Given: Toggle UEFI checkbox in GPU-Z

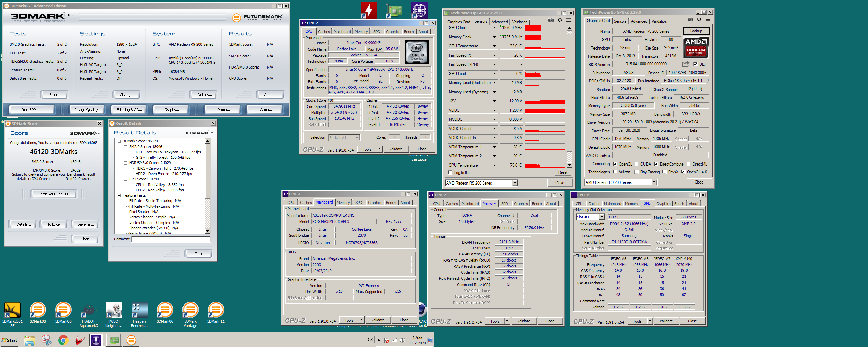Looking at the screenshot, I should click(x=695, y=64).
